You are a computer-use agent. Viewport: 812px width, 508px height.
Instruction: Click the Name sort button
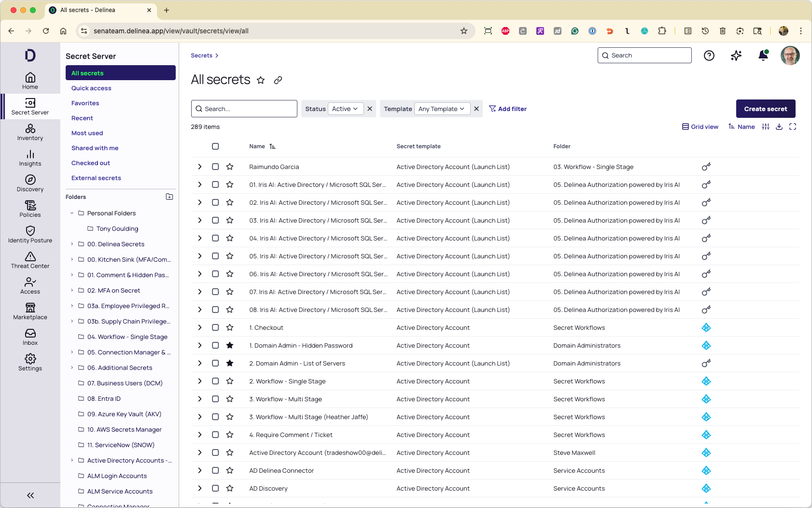[742, 127]
